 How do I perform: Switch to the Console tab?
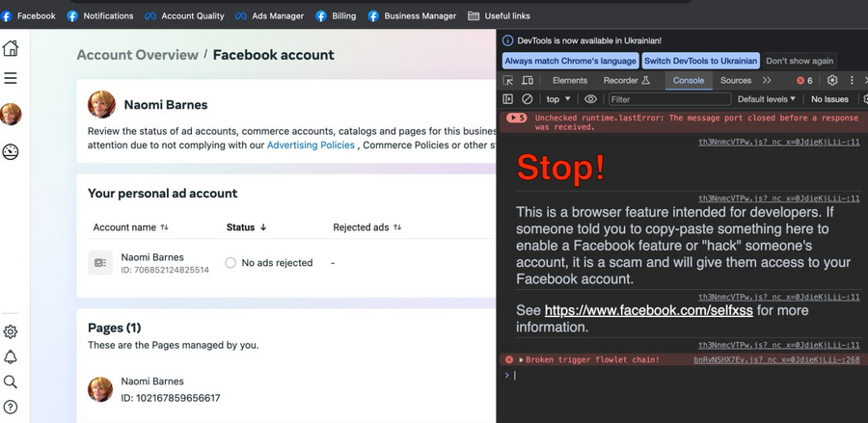coord(689,80)
